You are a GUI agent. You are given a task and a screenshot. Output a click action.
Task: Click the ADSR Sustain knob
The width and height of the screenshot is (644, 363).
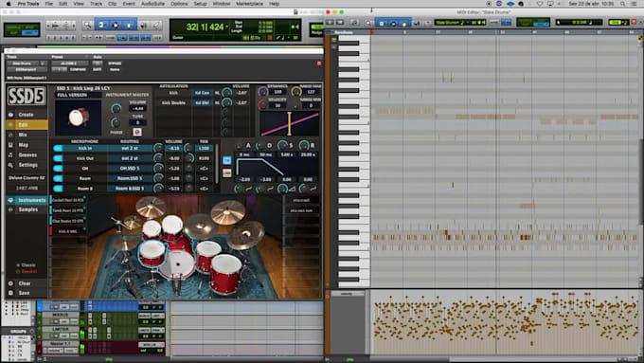pyautogui.click(x=282, y=145)
